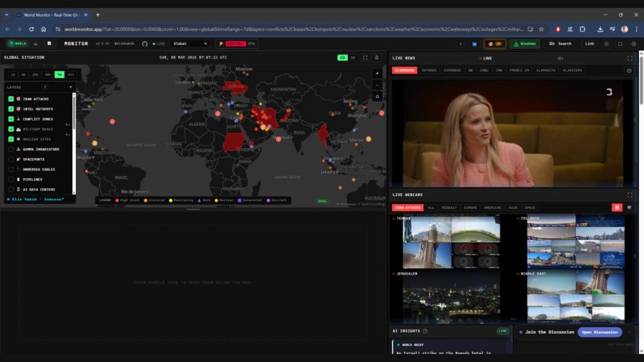Enable the SPACEPORTS map layer
This screenshot has height=362, width=644.
click(x=11, y=159)
